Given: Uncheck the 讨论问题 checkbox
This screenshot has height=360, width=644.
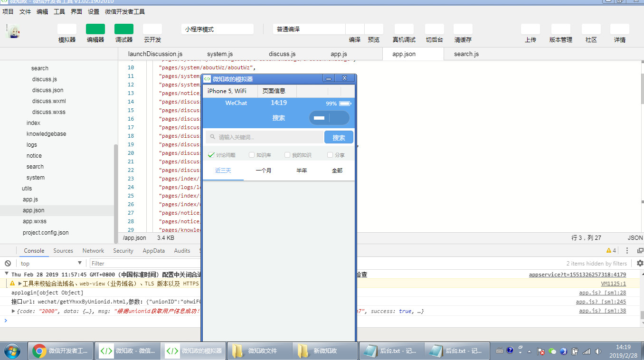Looking at the screenshot, I should coord(211,155).
